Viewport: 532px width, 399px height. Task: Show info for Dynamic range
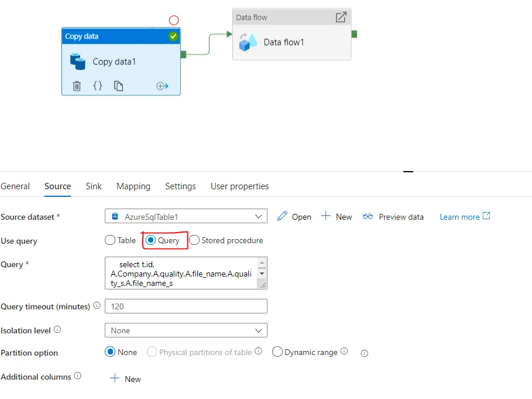click(x=344, y=351)
